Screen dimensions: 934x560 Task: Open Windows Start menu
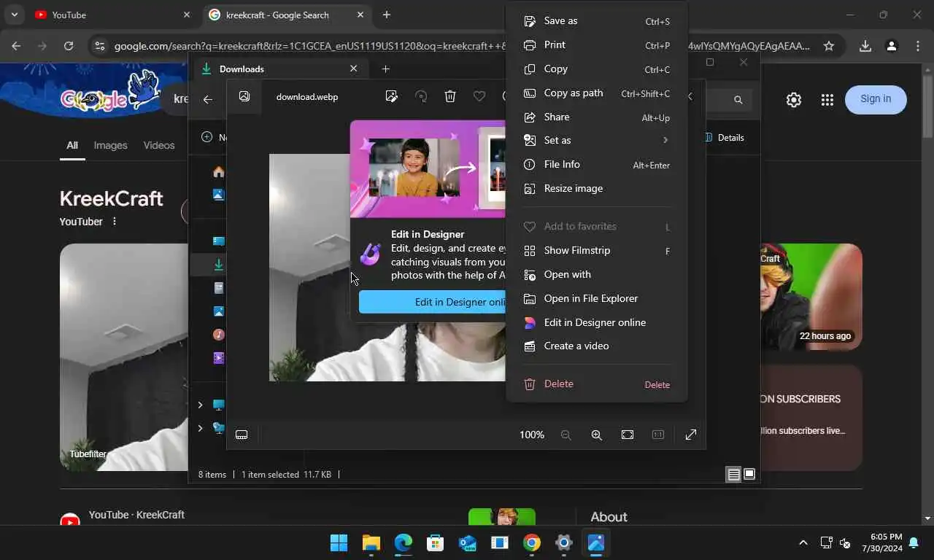pyautogui.click(x=339, y=542)
